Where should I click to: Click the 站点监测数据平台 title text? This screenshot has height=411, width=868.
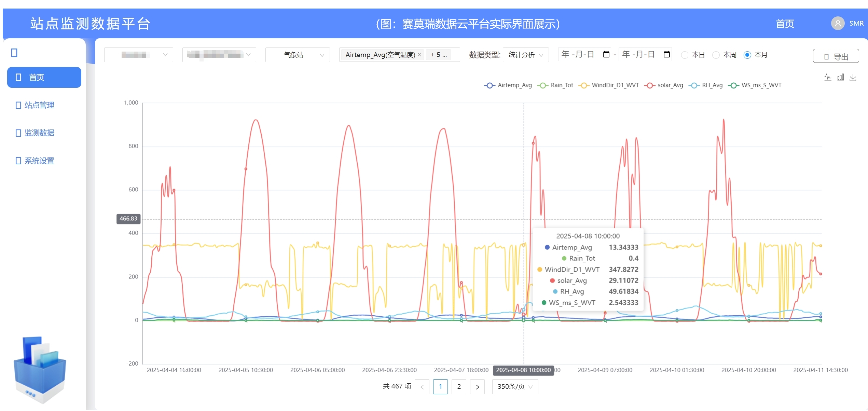[90, 24]
